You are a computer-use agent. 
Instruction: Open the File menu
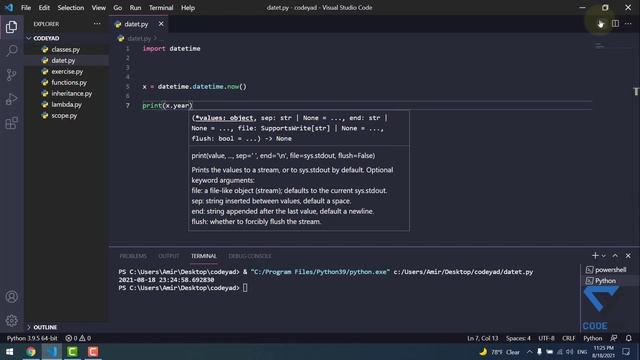[x=26, y=8]
